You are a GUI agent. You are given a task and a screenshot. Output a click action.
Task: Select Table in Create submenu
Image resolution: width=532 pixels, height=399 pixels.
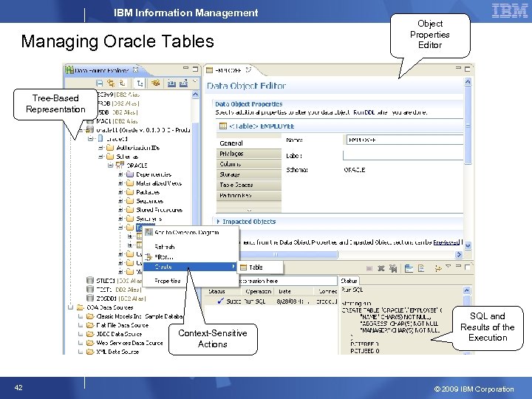click(x=261, y=267)
